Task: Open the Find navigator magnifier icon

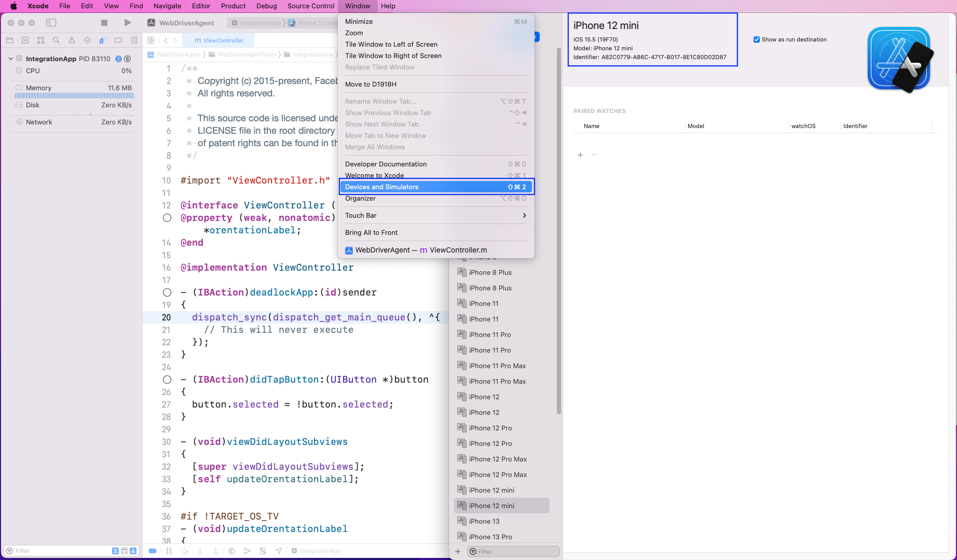Action: 56,40
